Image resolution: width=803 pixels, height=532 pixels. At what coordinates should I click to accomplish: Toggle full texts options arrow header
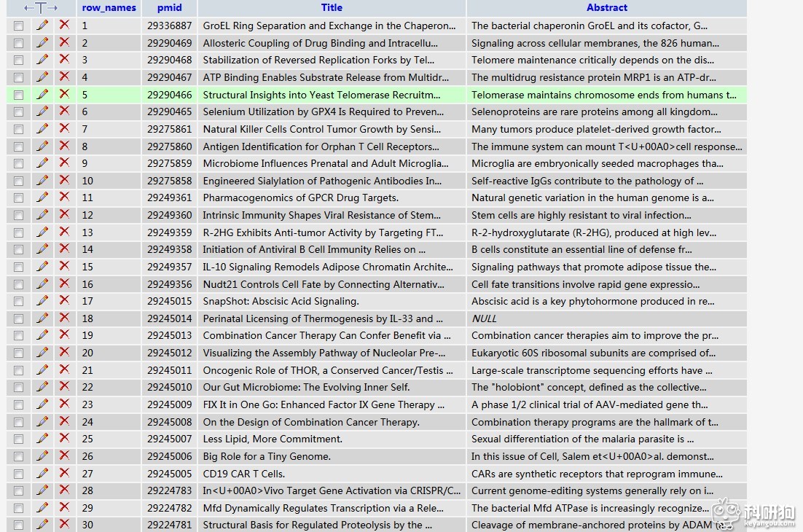click(x=41, y=8)
